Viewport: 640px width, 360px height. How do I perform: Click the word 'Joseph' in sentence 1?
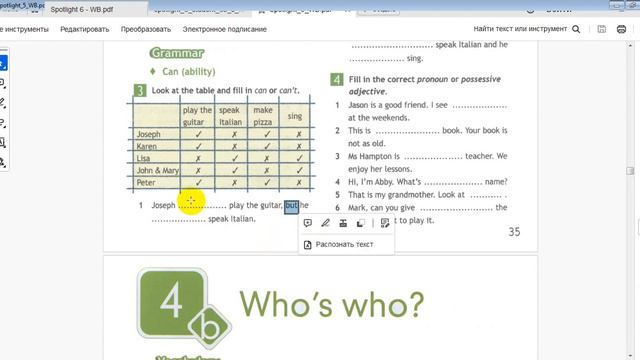163,205
